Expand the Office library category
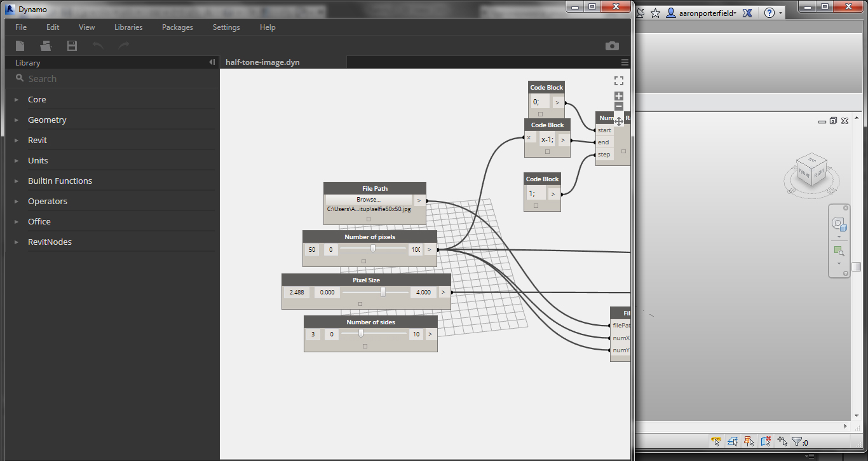The width and height of the screenshot is (868, 461). tap(17, 222)
